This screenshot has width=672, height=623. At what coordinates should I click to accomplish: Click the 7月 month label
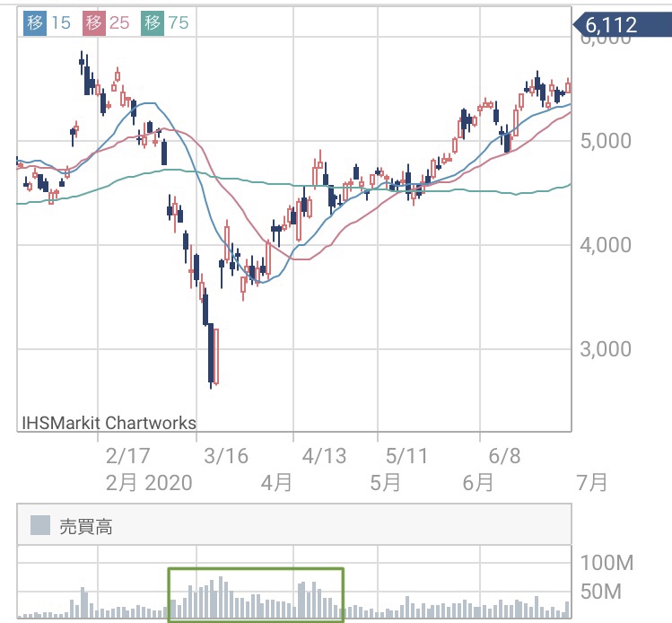tap(592, 483)
